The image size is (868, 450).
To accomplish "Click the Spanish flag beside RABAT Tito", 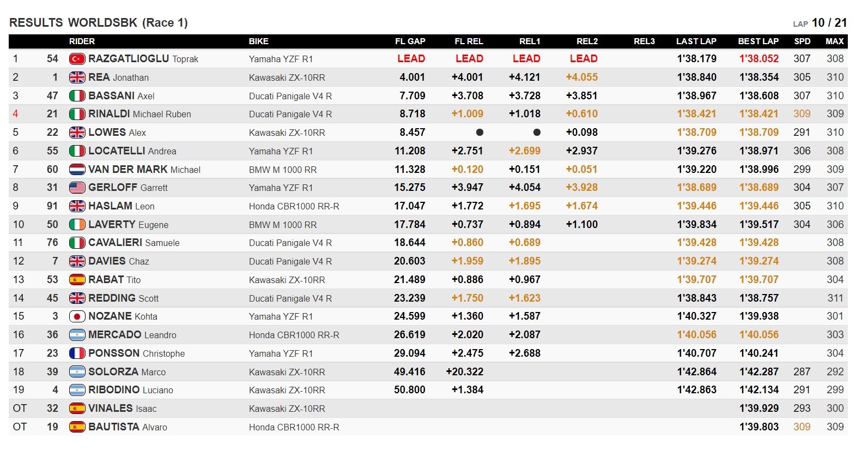I will click(x=77, y=280).
